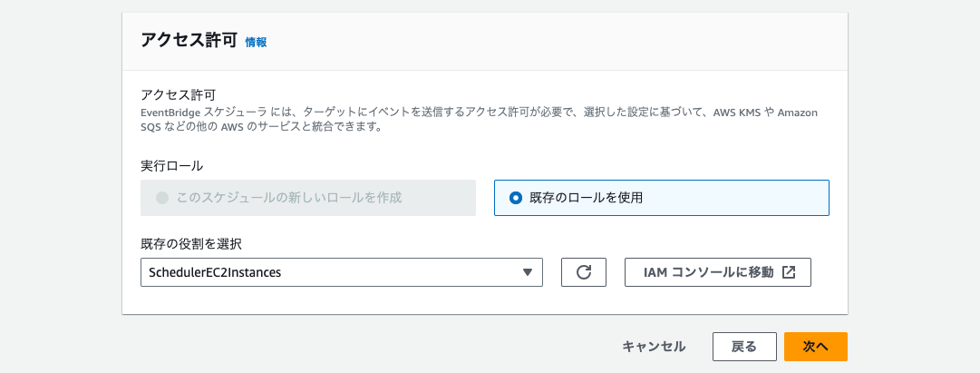
Task: Select このスケジュールの新しいロールを作成 radio option
Action: pyautogui.click(x=308, y=198)
